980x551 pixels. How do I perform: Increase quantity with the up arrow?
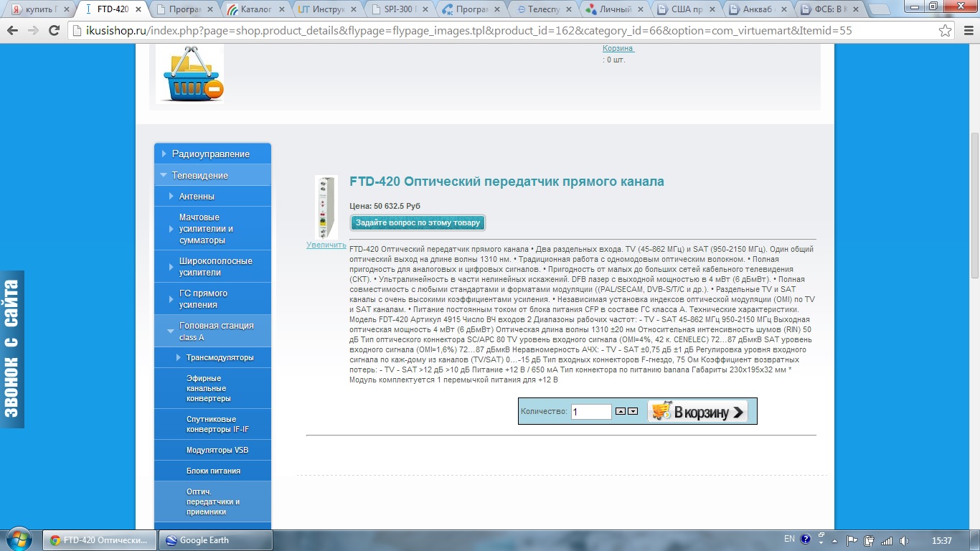[621, 411]
